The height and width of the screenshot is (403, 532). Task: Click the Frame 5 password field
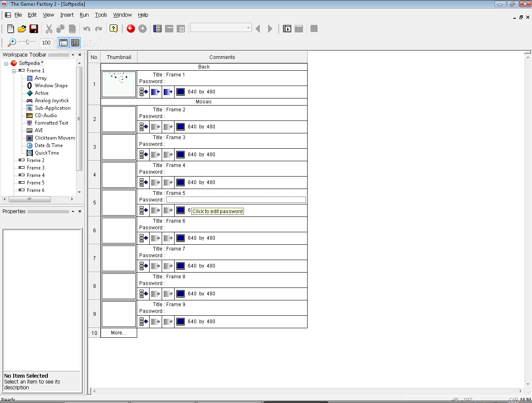(236, 200)
